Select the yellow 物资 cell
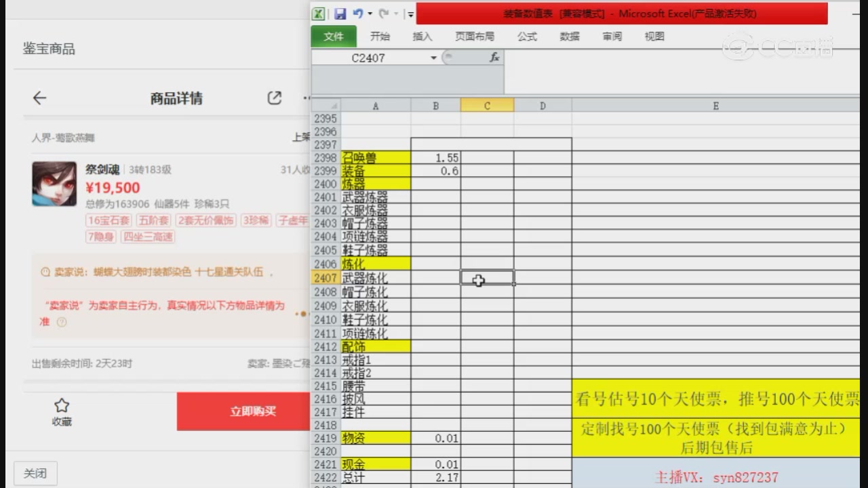Viewport: 868px width, 488px height. [x=376, y=438]
